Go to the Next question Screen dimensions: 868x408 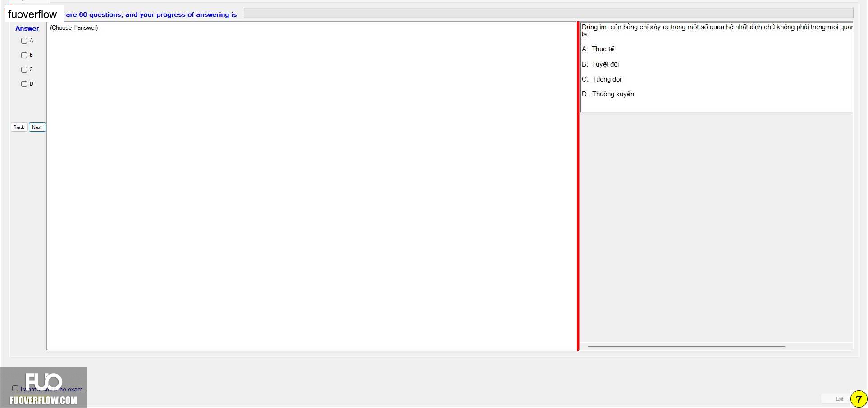(x=37, y=127)
